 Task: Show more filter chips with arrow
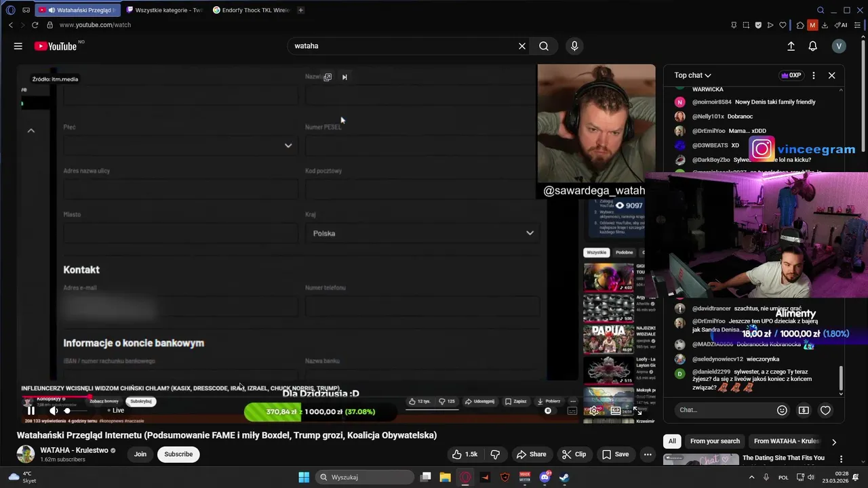pos(833,442)
